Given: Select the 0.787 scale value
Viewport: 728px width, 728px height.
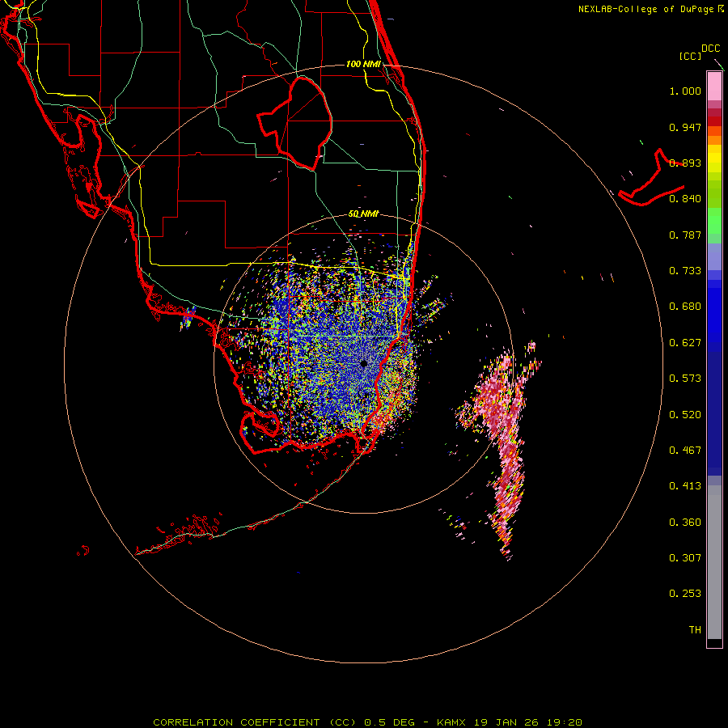Looking at the screenshot, I should [x=685, y=235].
